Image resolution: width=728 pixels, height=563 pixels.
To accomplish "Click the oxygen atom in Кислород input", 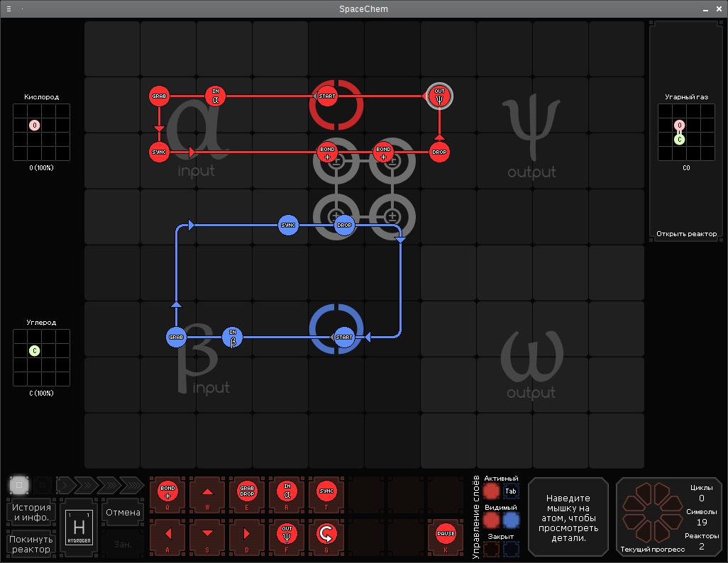I will pyautogui.click(x=34, y=126).
